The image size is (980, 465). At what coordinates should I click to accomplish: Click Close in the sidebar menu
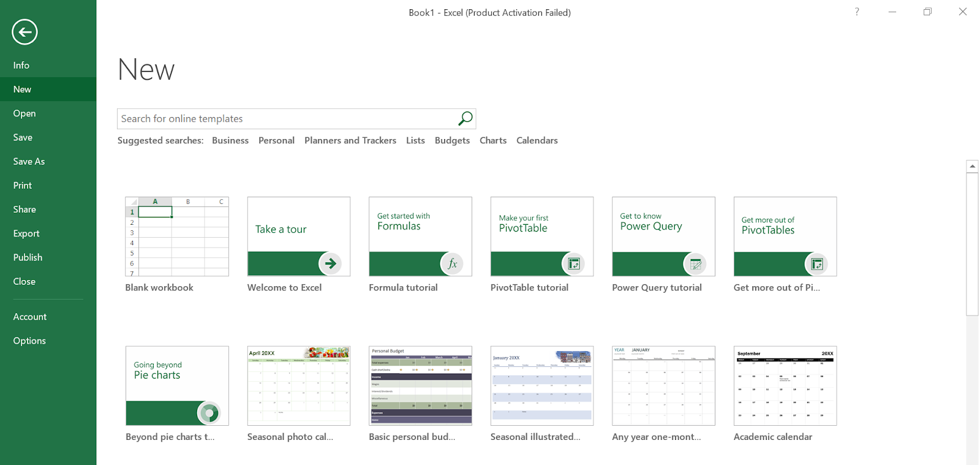click(48, 281)
